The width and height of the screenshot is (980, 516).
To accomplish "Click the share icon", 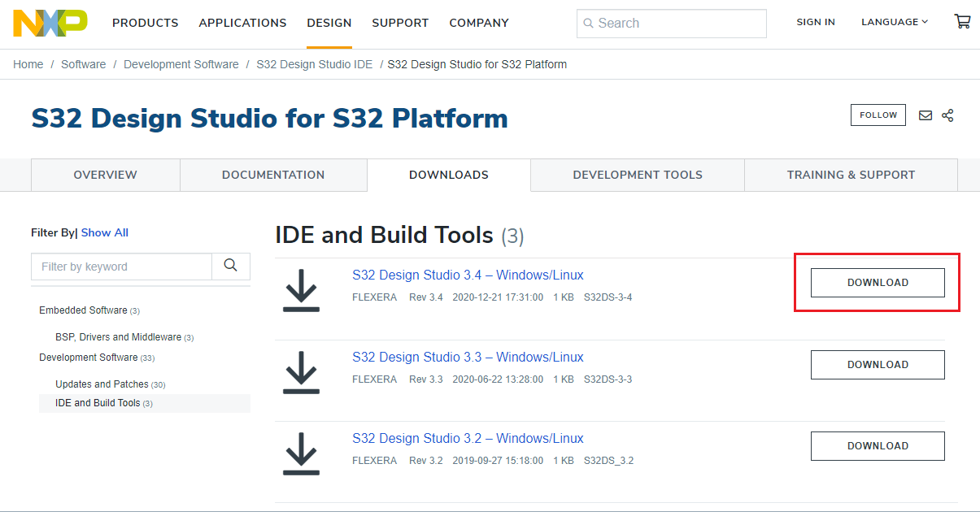I will pos(947,115).
